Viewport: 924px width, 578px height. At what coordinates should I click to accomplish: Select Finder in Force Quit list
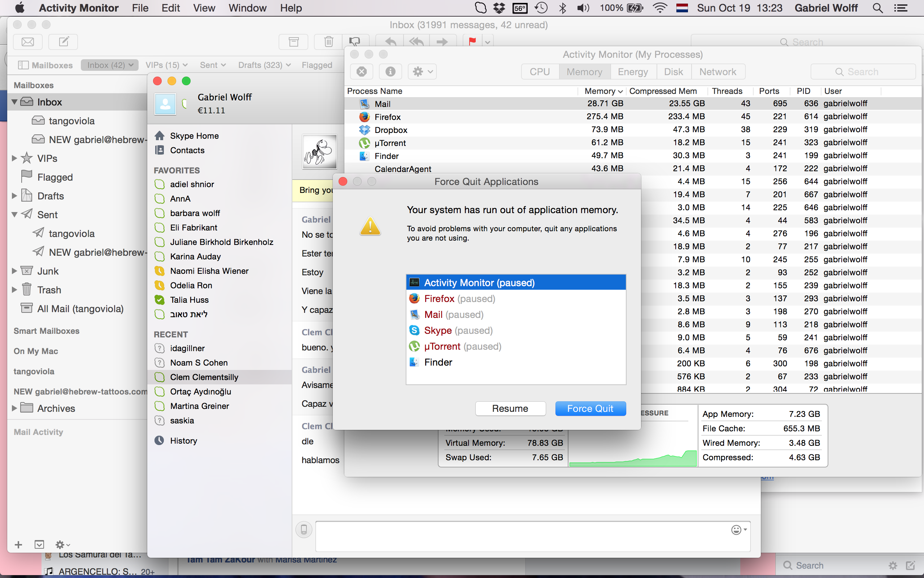click(x=516, y=362)
